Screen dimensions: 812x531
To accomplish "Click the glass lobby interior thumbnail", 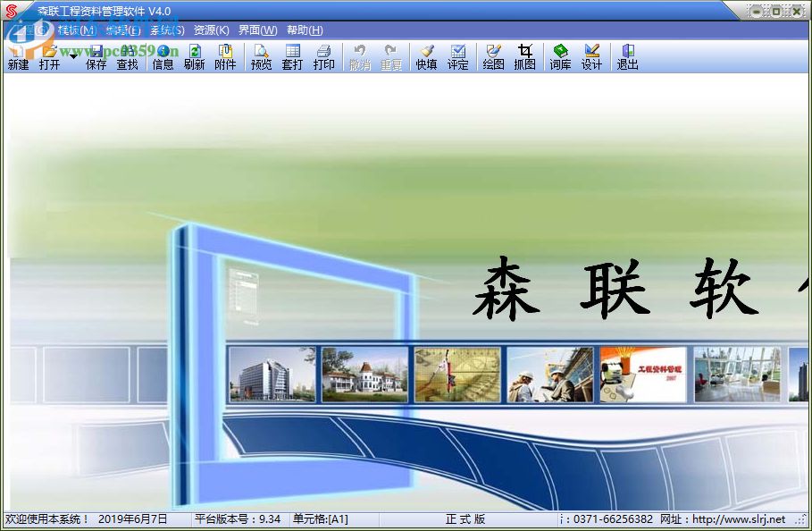I will click(x=737, y=374).
